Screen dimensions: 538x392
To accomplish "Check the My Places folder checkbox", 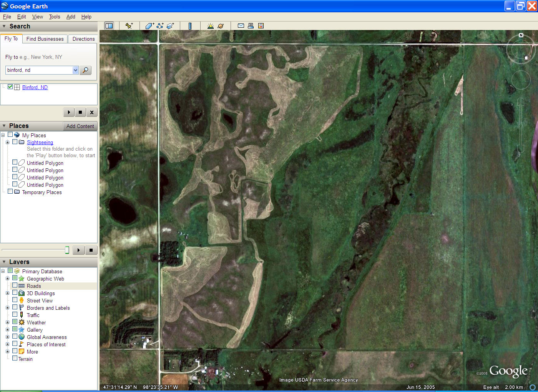I will [10, 135].
